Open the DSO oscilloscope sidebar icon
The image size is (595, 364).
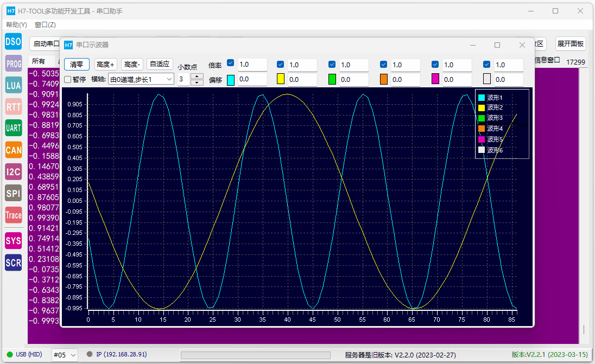pos(13,41)
